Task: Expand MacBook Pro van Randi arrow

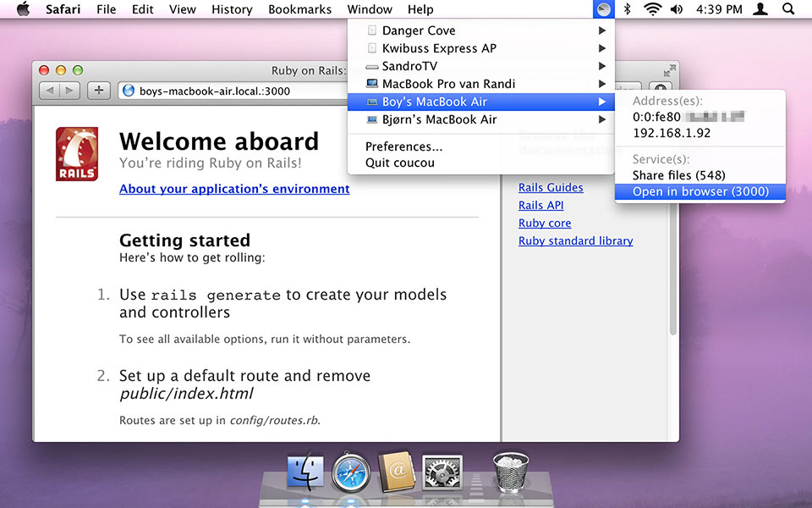Action: pos(601,84)
